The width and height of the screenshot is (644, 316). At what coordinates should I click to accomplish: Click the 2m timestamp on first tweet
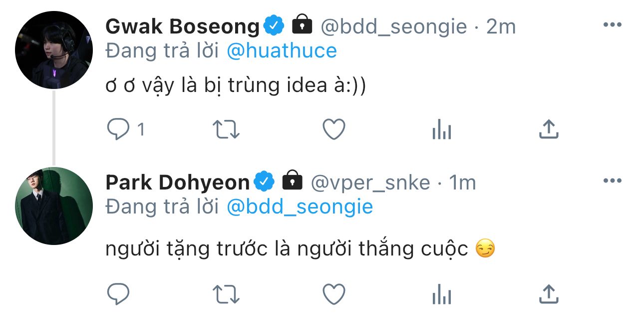point(501,26)
